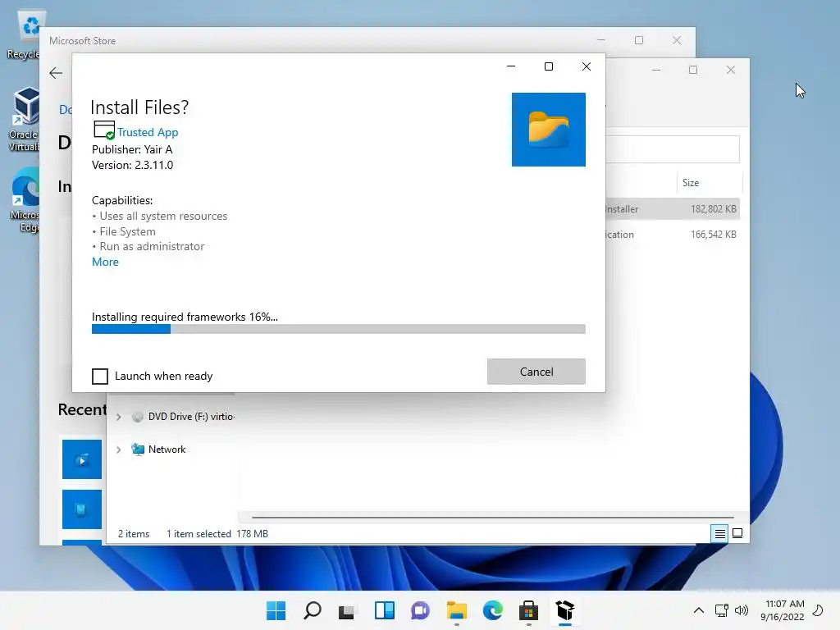Click the 1 item selected status text

pyautogui.click(x=199, y=533)
